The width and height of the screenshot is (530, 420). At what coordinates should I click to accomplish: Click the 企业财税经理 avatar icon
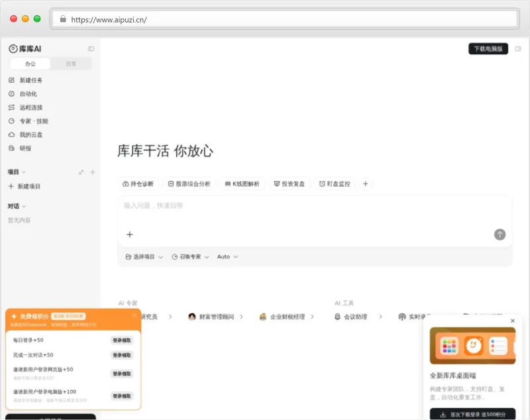click(262, 317)
